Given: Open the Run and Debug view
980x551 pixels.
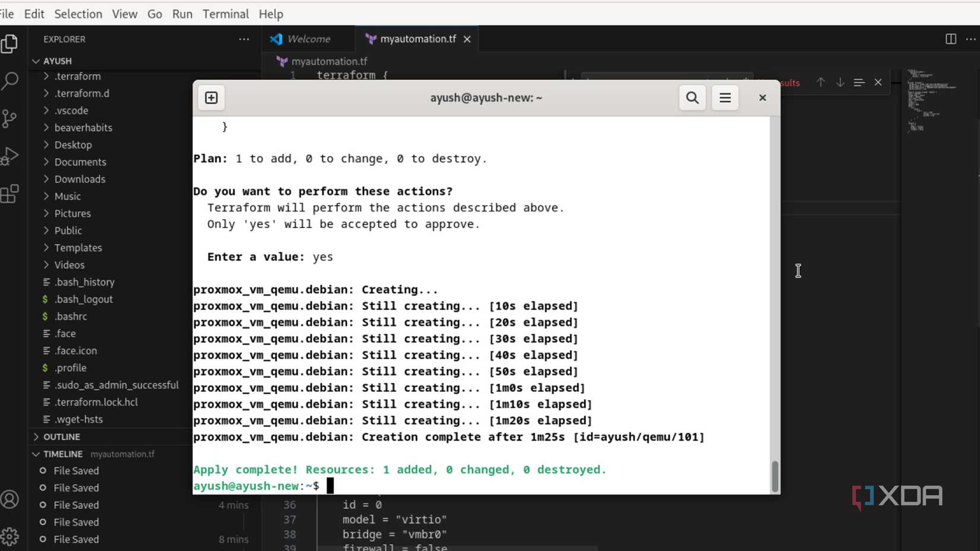Looking at the screenshot, I should coord(10,156).
